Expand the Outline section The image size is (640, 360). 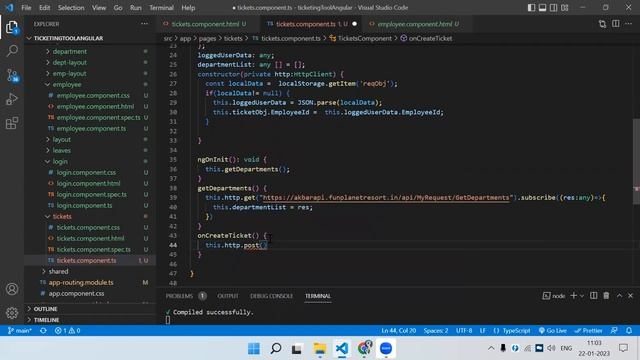[x=45, y=309]
